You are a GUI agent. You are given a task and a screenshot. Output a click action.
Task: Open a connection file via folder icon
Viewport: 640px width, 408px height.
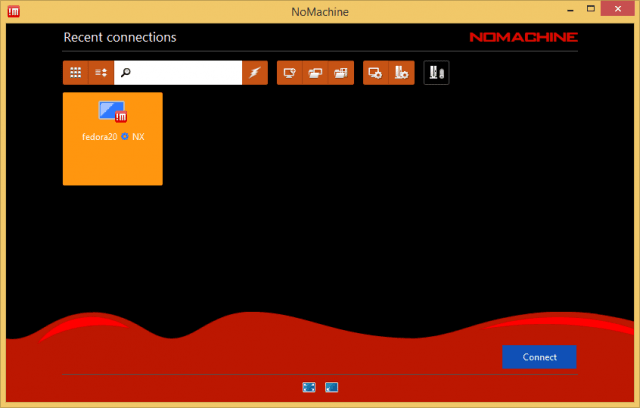(x=315, y=73)
